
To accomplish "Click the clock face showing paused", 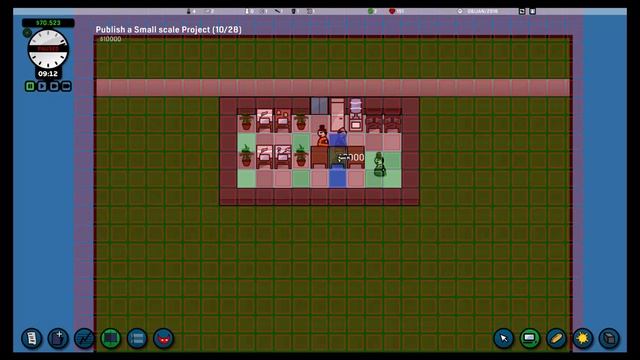I will click(48, 49).
